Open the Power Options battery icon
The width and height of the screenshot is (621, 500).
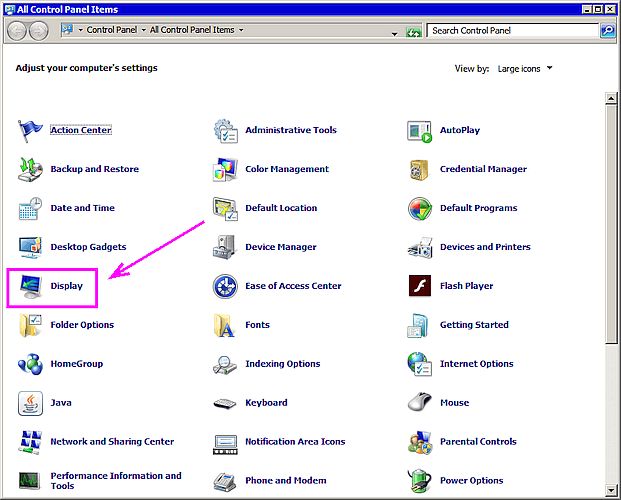[419, 481]
